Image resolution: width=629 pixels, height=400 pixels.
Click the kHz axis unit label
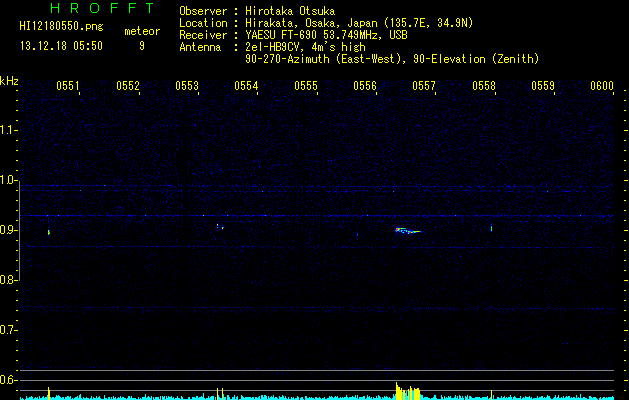(9, 81)
